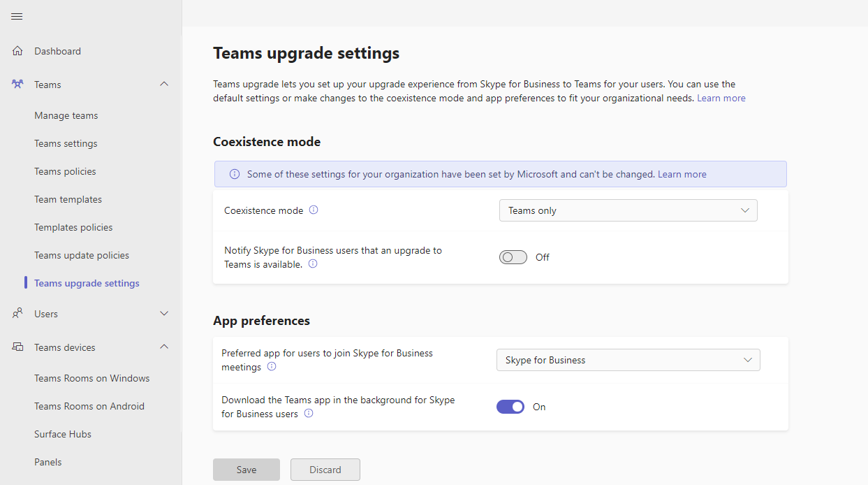Open Teams Rooms on Windows
The width and height of the screenshot is (868, 485).
pos(92,378)
